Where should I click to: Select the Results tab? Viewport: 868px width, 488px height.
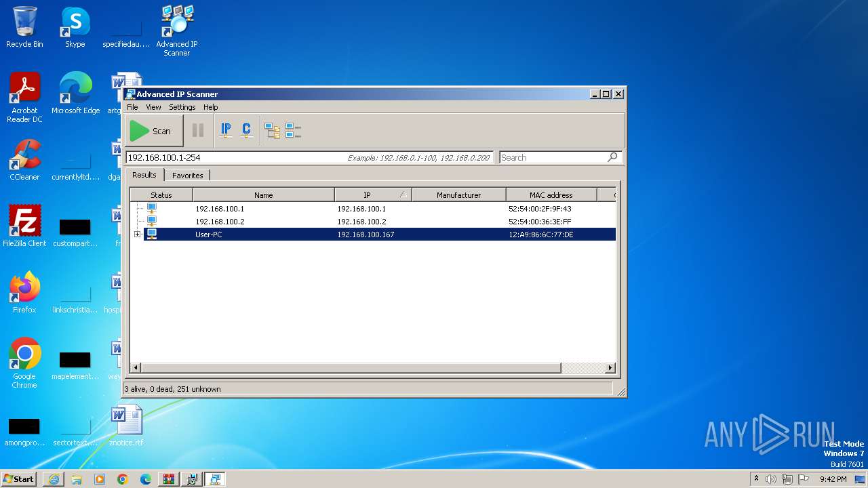pyautogui.click(x=144, y=175)
